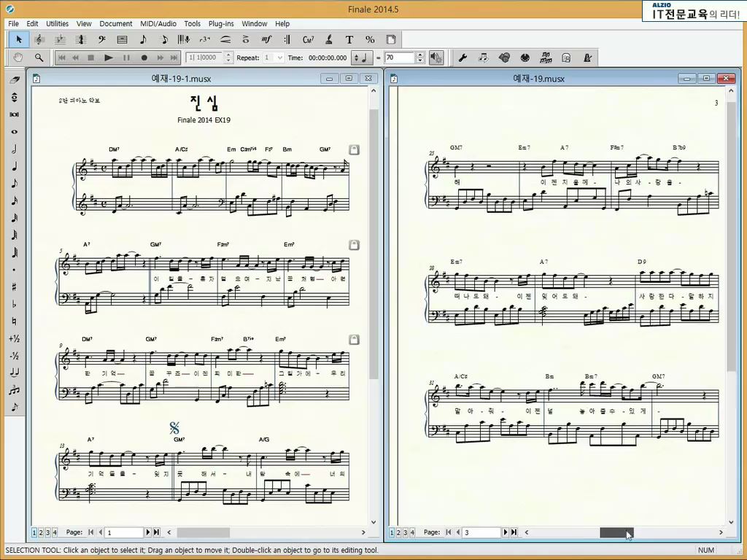The width and height of the screenshot is (747, 560).
Task: Select the Measure tool
Action: pos(122,39)
